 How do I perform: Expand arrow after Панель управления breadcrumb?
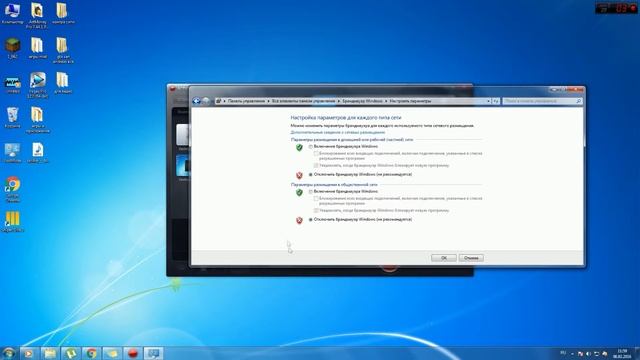point(268,101)
